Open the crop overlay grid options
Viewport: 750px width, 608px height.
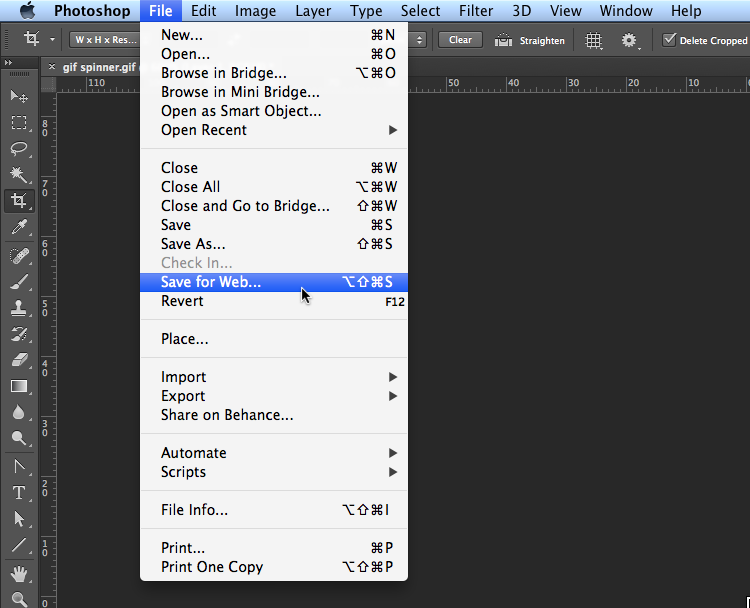594,41
